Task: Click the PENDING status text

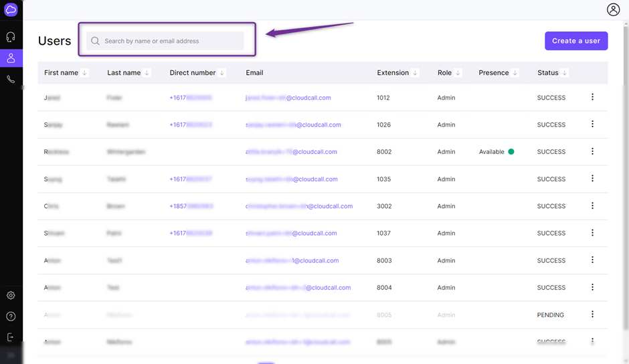Action: click(550, 315)
